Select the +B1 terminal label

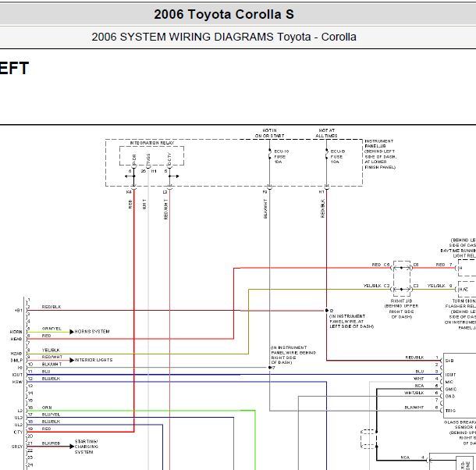tap(18, 311)
